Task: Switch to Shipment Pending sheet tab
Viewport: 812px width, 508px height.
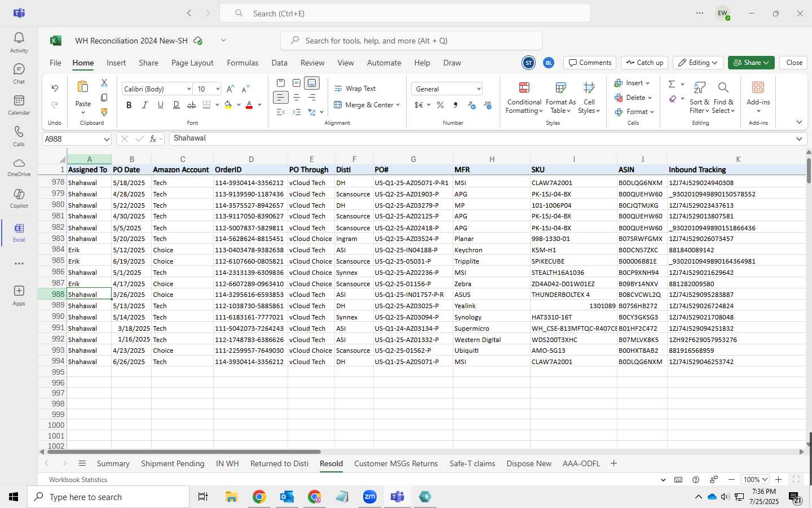Action: [x=173, y=463]
